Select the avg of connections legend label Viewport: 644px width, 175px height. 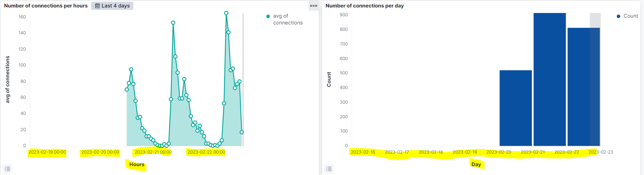click(x=287, y=19)
